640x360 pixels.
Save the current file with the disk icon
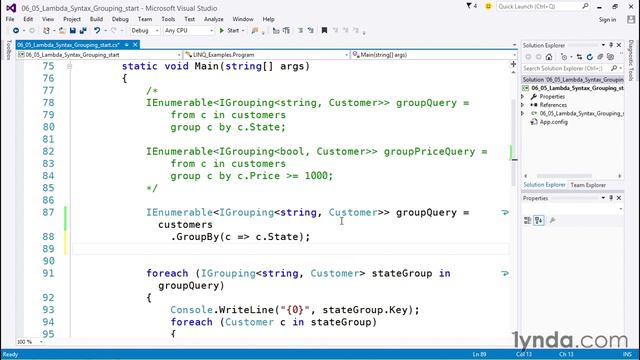click(73, 31)
